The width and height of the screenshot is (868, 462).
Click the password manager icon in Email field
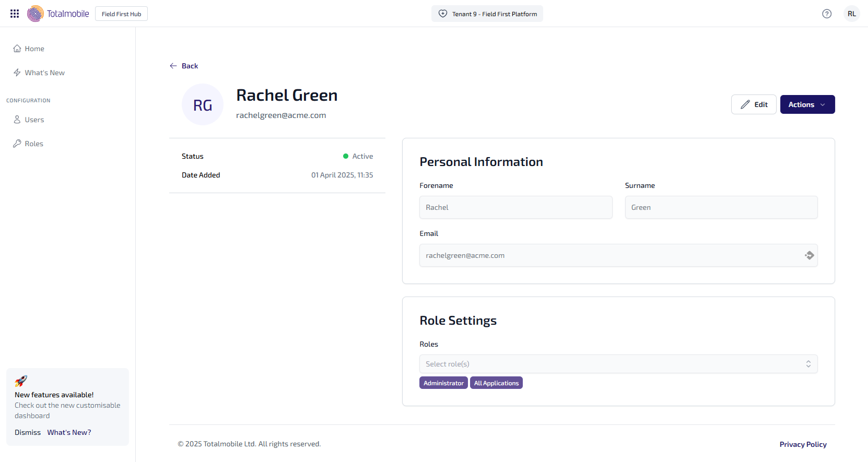(809, 255)
